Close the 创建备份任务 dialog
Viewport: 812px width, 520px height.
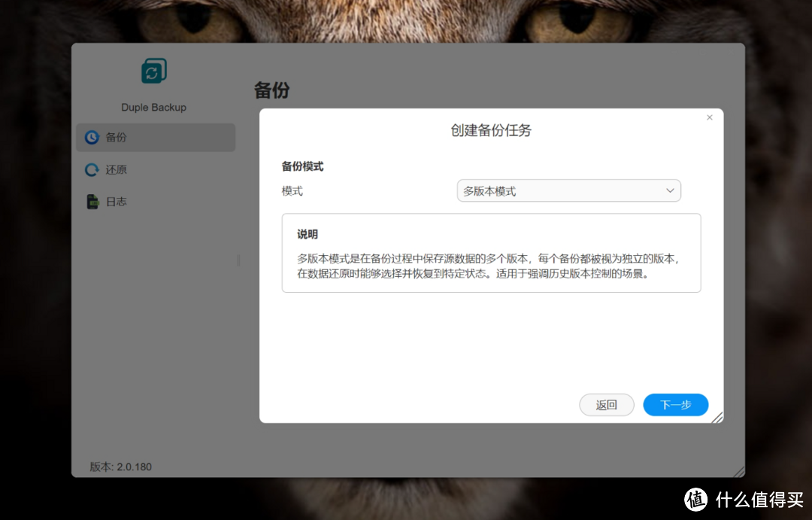[709, 118]
